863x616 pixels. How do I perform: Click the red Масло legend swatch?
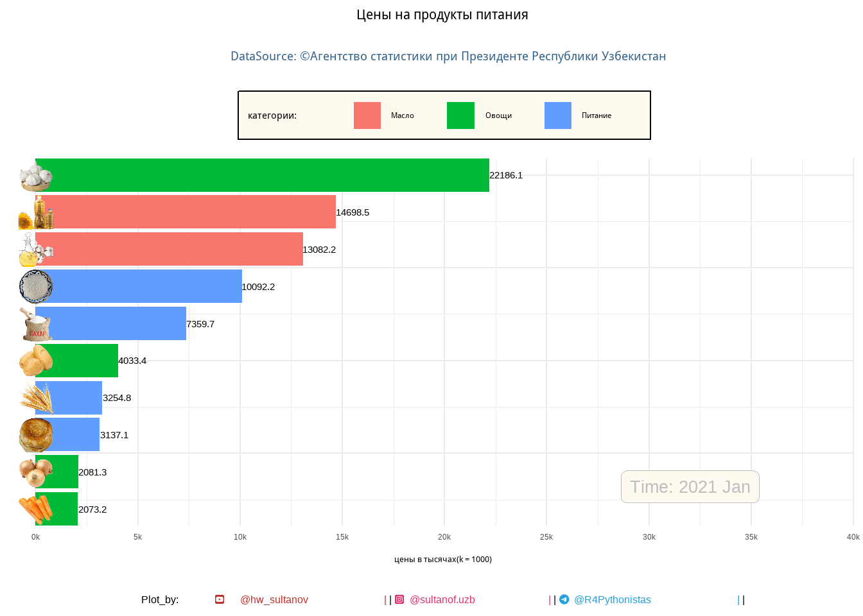(367, 116)
